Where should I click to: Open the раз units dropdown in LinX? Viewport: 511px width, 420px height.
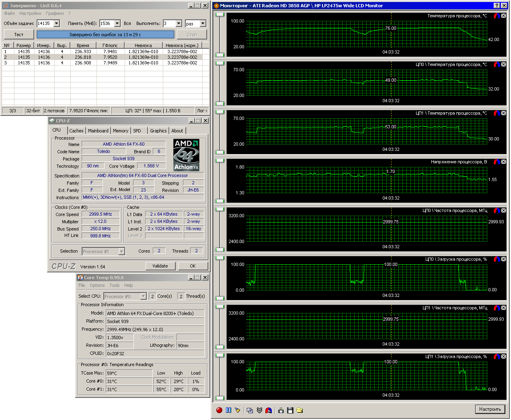tap(203, 23)
